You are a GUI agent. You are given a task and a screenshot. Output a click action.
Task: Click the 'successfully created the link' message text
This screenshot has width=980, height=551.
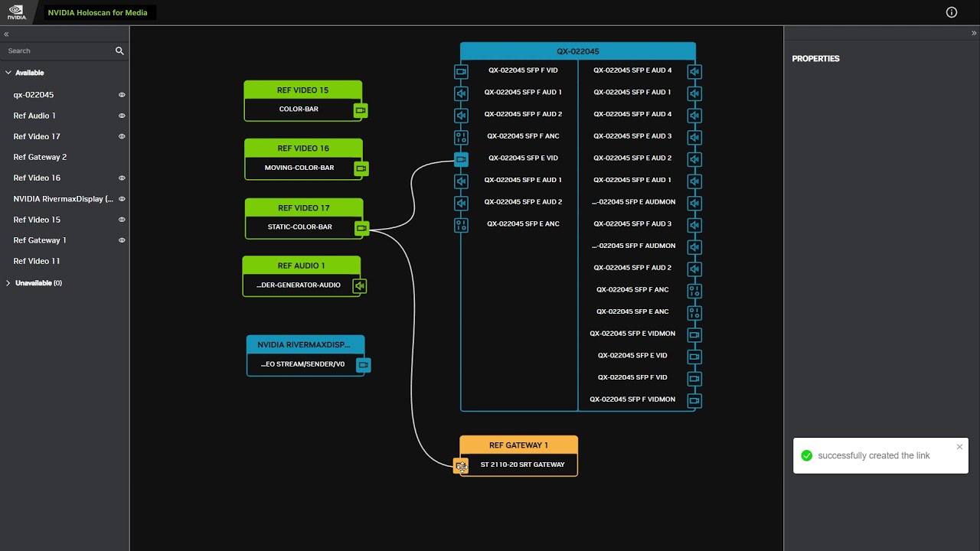point(874,456)
